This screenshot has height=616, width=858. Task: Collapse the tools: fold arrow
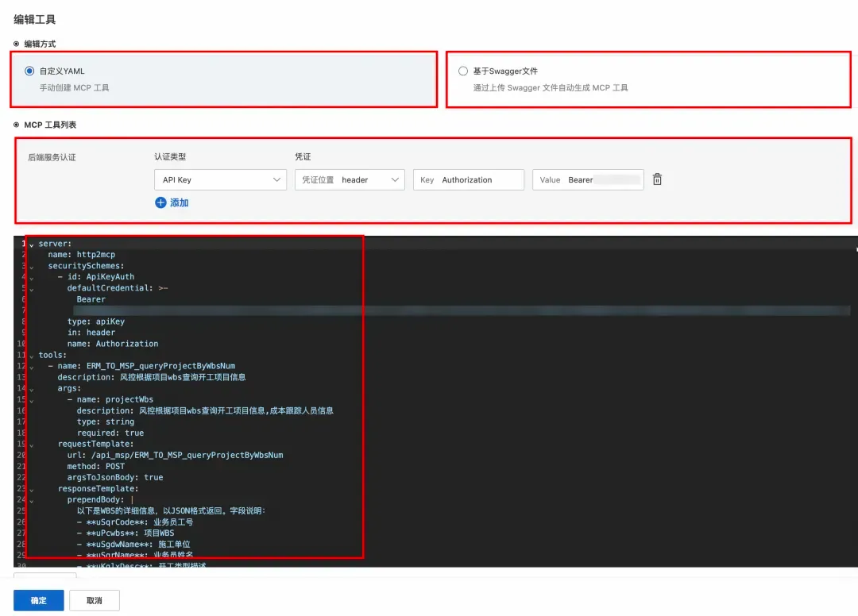31,356
